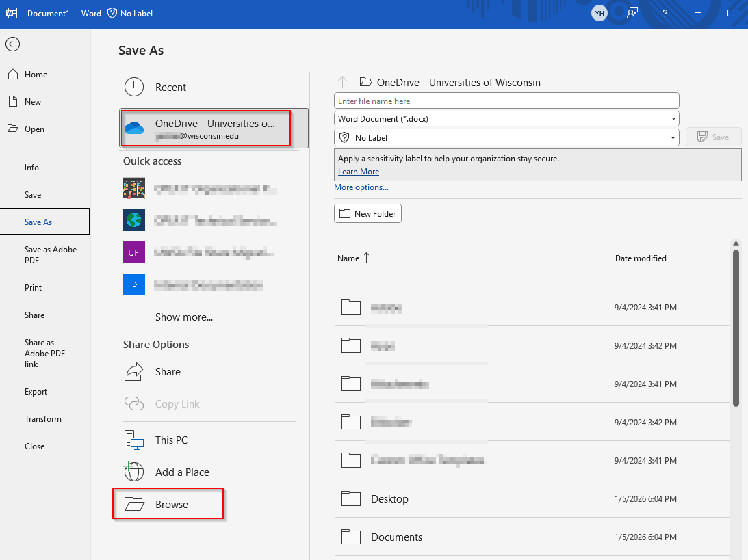Click the Add a Place globe icon

click(134, 472)
